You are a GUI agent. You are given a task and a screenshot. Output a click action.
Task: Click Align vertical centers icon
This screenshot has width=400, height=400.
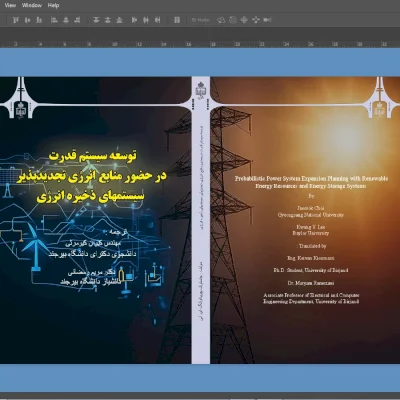28,20
